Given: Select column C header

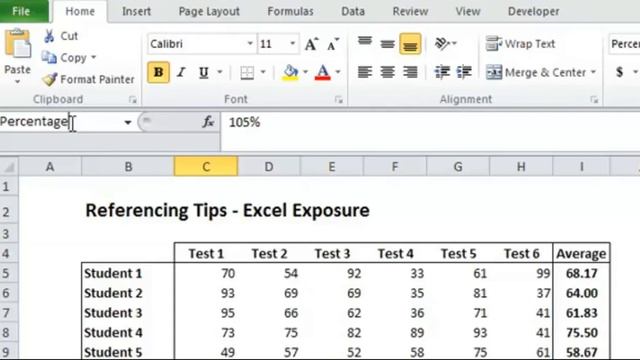Looking at the screenshot, I should pos(206,167).
